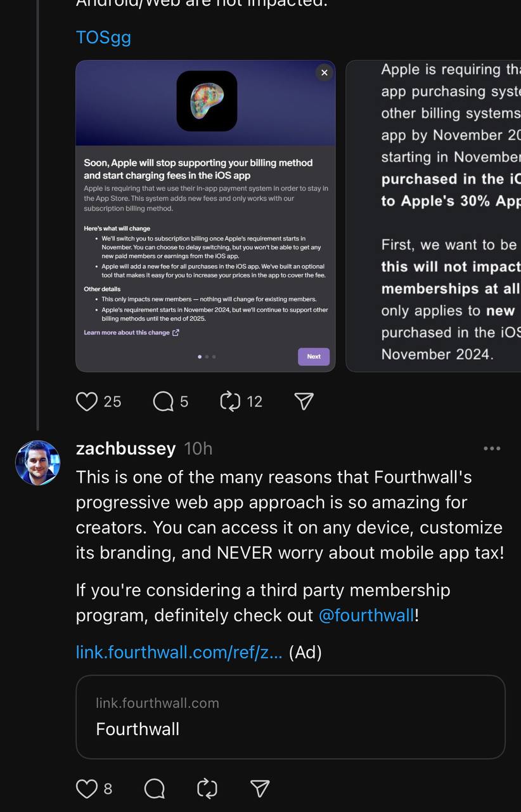Repost zachbussey's Fourthwall post
Screen dimensions: 521x812
207,789
